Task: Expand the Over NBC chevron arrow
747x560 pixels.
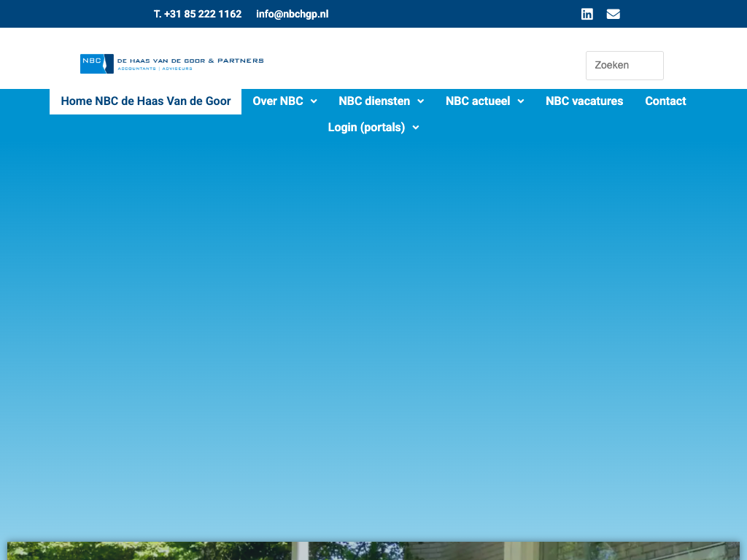Action: point(314,101)
